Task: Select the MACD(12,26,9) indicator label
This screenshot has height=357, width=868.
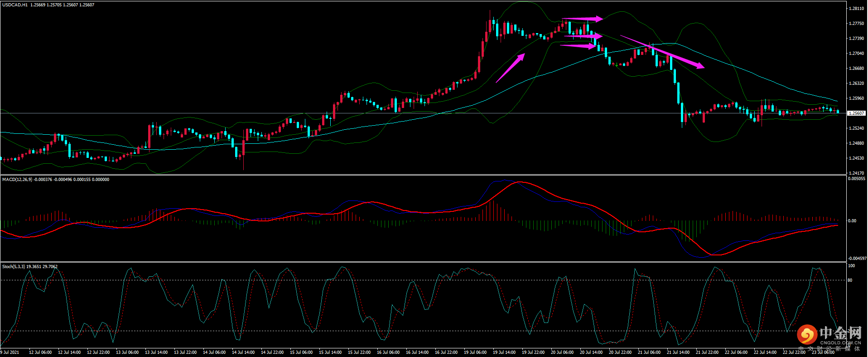Action: (17, 180)
